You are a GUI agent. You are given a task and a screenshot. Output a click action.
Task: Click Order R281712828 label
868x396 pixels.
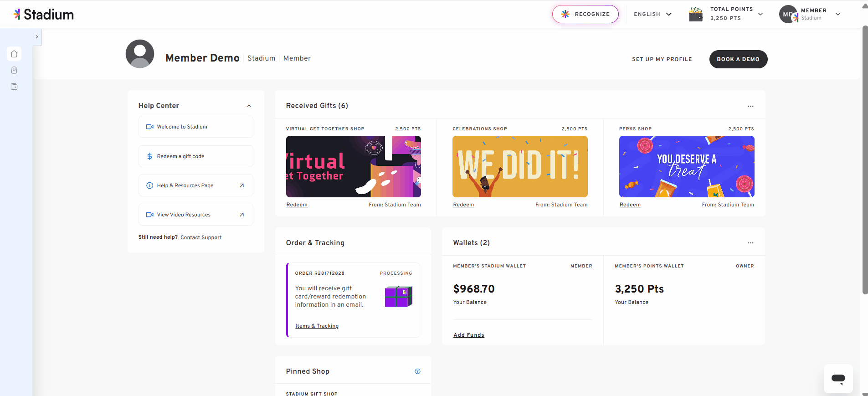point(320,273)
